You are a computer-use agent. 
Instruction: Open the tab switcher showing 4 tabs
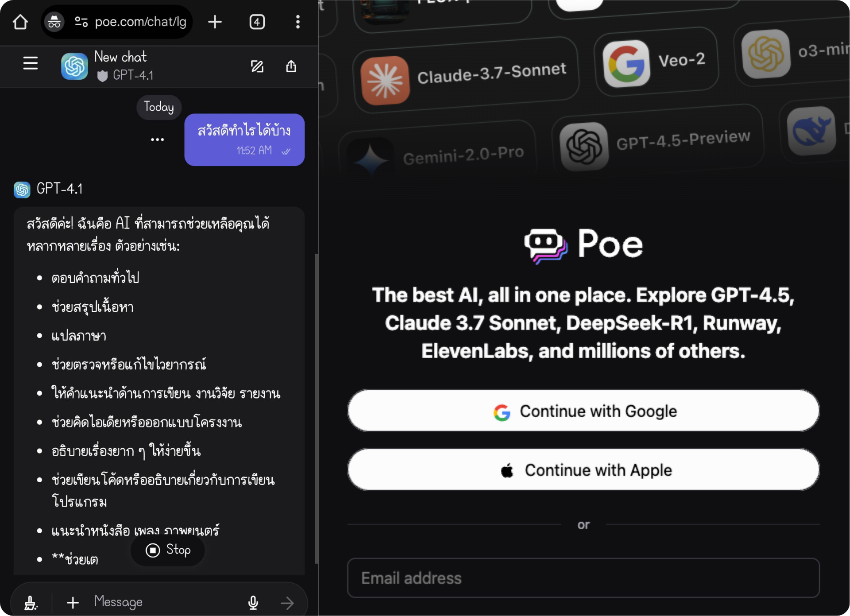(257, 22)
